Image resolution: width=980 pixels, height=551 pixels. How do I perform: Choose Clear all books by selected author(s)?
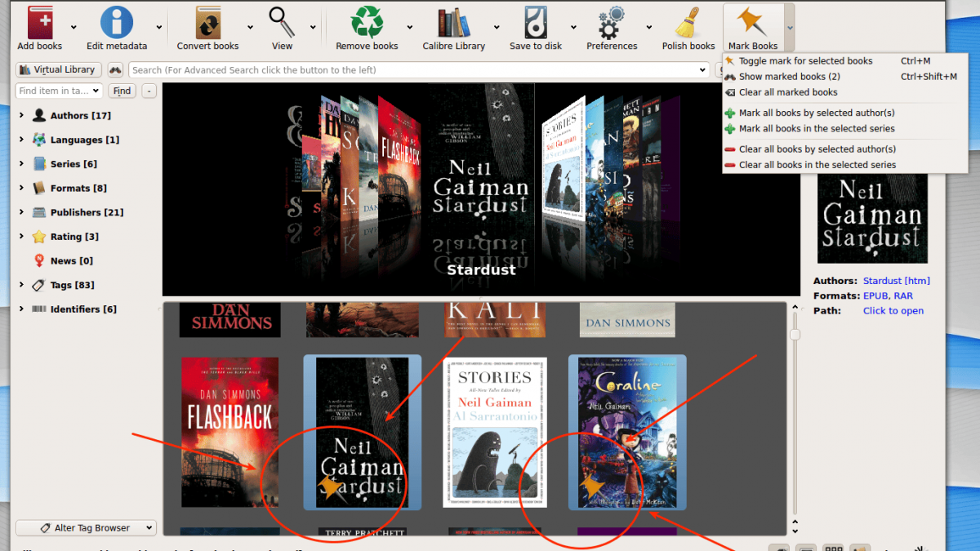pyautogui.click(x=817, y=149)
